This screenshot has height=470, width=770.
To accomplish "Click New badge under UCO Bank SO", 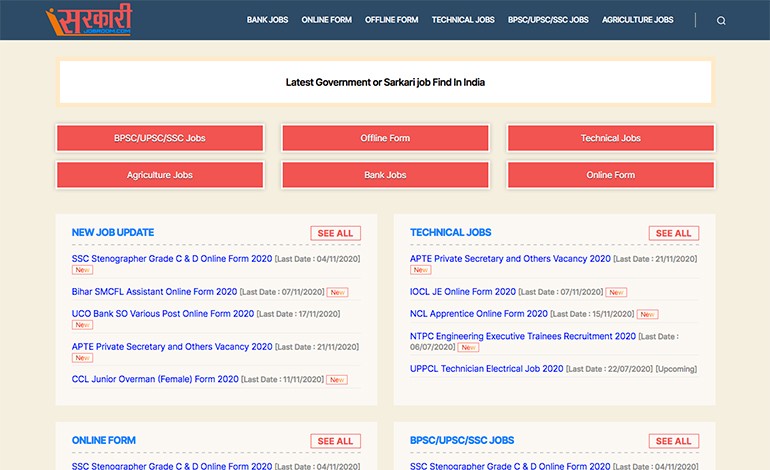I will [x=82, y=325].
